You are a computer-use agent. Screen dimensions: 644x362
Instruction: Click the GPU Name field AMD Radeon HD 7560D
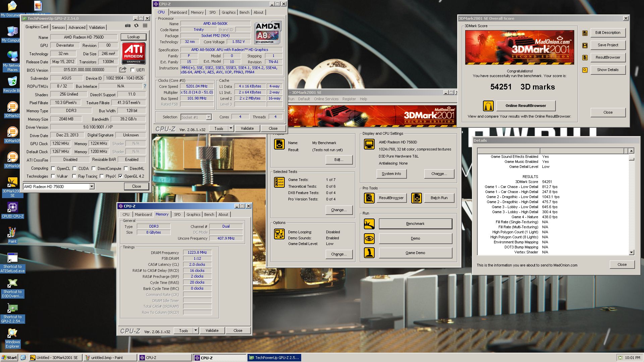tap(84, 37)
